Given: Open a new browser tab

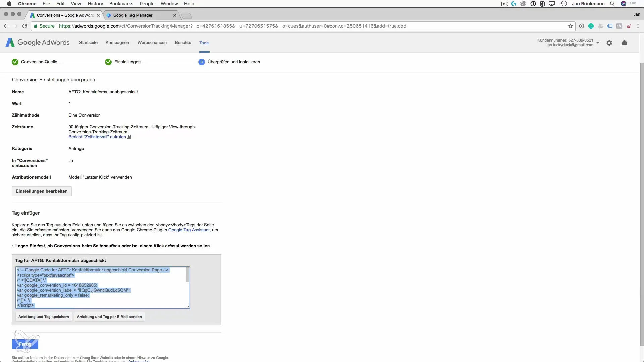Looking at the screenshot, I should [x=186, y=16].
